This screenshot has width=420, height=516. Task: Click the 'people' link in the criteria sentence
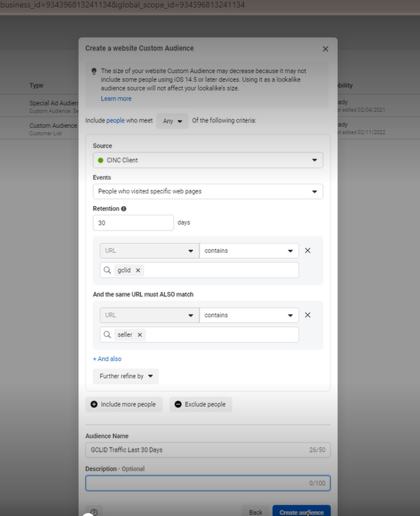(x=115, y=121)
